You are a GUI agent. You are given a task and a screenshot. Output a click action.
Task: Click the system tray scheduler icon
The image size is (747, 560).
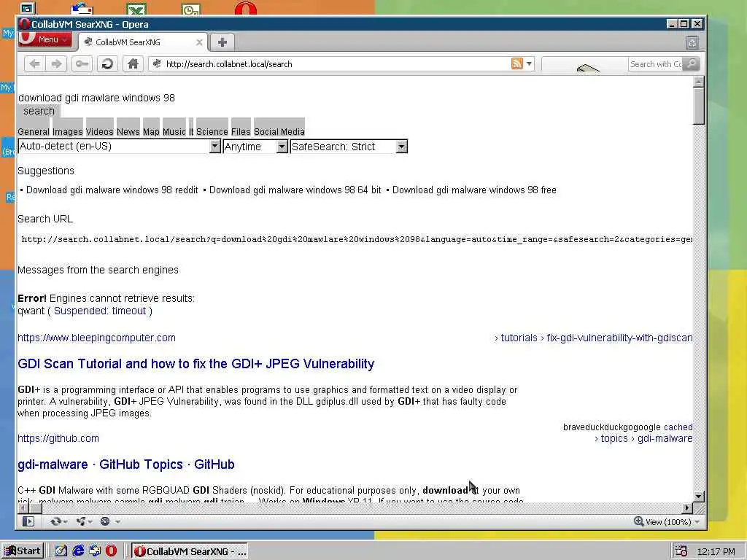click(x=681, y=551)
